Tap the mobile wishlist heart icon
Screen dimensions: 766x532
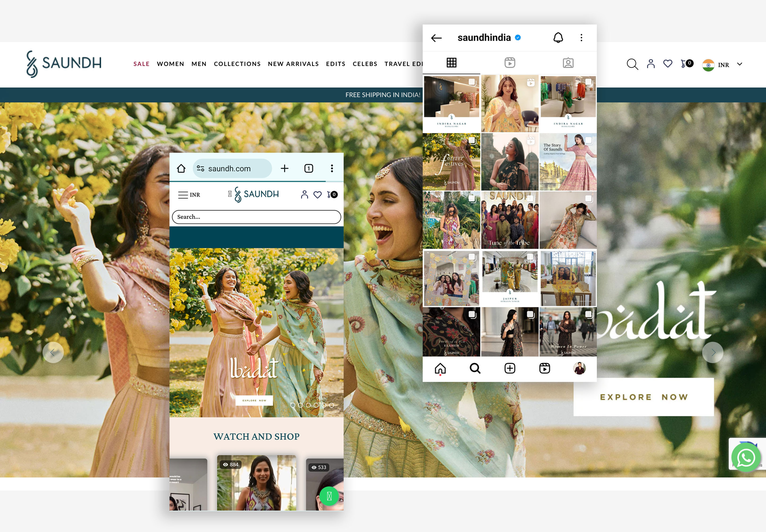[x=318, y=195]
